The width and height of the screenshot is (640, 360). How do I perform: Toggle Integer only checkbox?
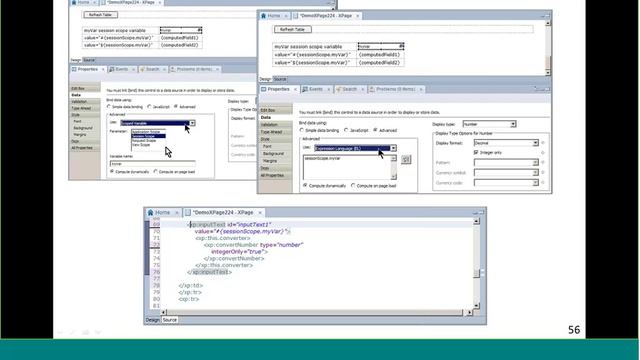pos(476,152)
